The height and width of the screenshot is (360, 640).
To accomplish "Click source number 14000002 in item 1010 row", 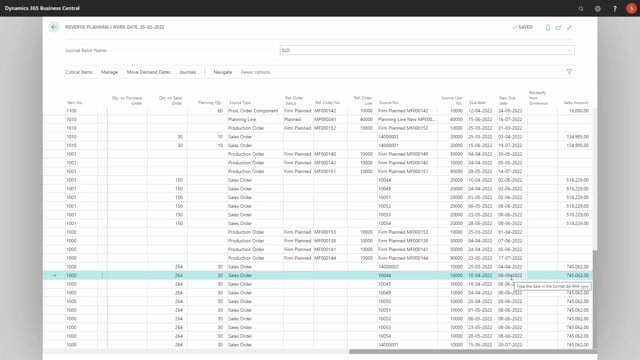I will point(388,137).
